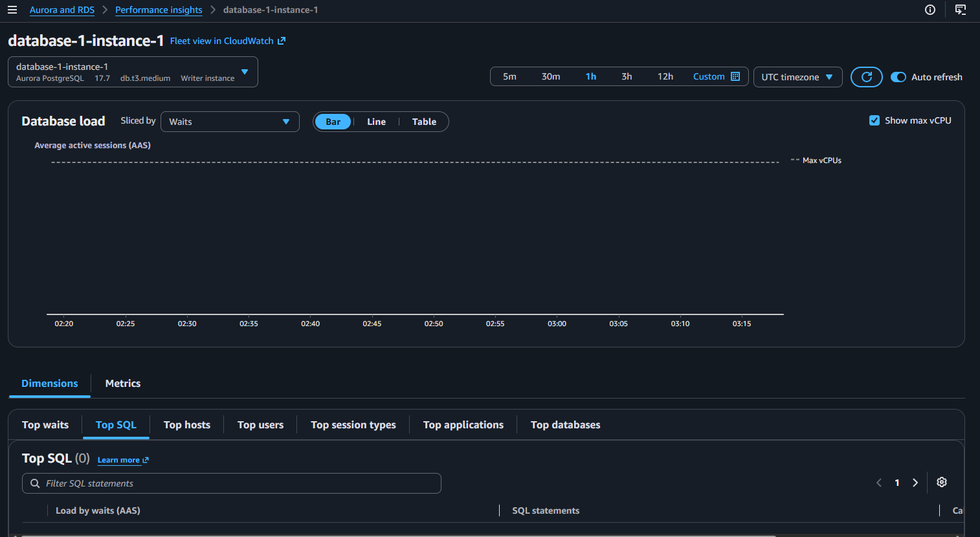Click the page number 1 indicator
This screenshot has height=537, width=980.
(x=897, y=483)
